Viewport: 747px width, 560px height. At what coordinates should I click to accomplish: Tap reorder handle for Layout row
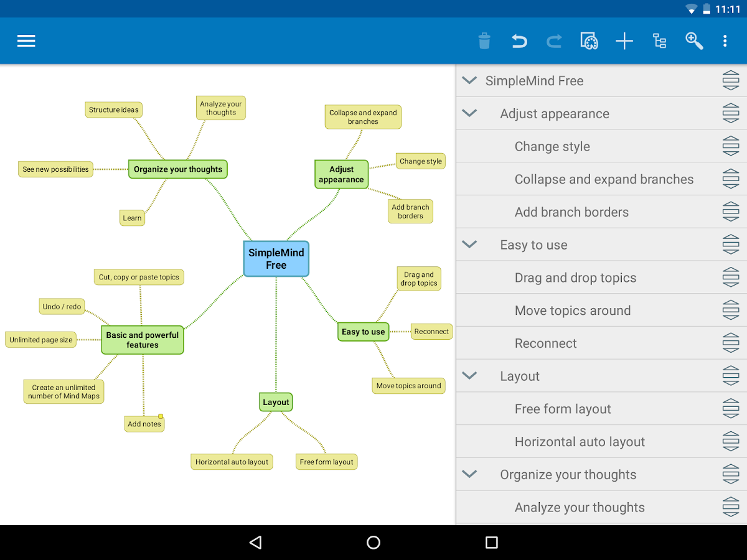pyautogui.click(x=731, y=376)
